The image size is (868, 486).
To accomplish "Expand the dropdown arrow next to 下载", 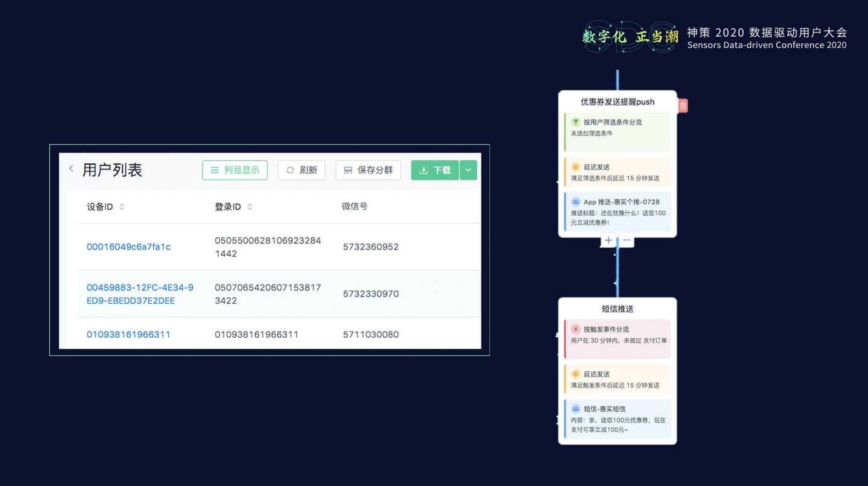I will [x=468, y=170].
